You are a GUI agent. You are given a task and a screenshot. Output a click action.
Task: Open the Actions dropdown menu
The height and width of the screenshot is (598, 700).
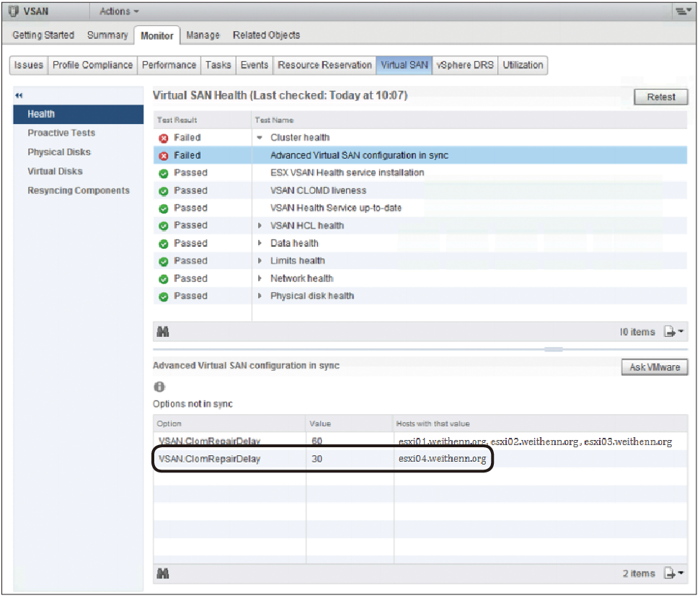pos(119,11)
